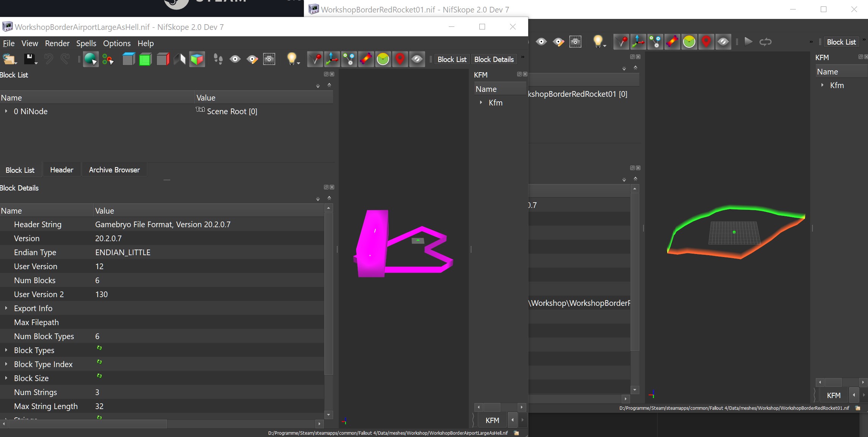Toggle draw axes in left toolbar

click(332, 59)
